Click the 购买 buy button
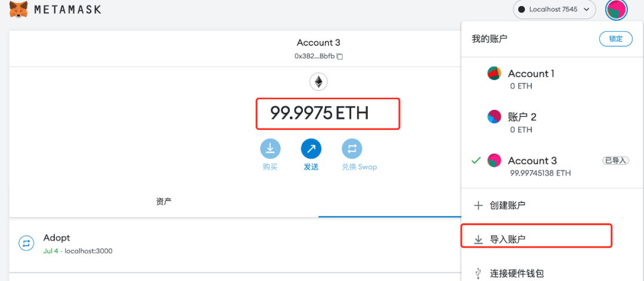This screenshot has height=281, width=644. [270, 155]
